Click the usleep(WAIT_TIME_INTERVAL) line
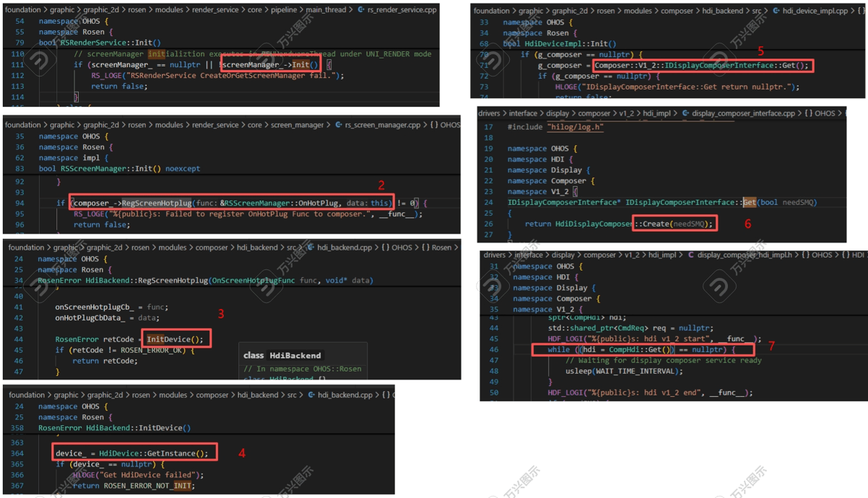 click(x=624, y=371)
